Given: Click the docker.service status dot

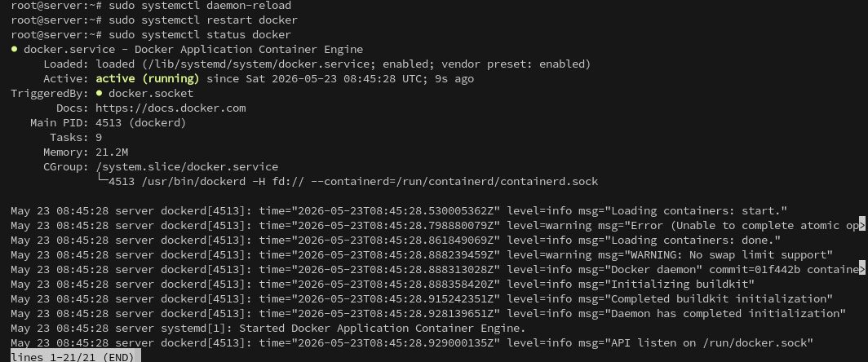Looking at the screenshot, I should pyautogui.click(x=14, y=49).
